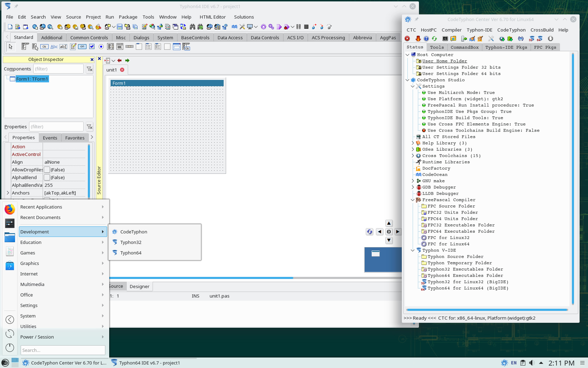Click the red download arrow in CodeTyphon Center

coord(418,39)
